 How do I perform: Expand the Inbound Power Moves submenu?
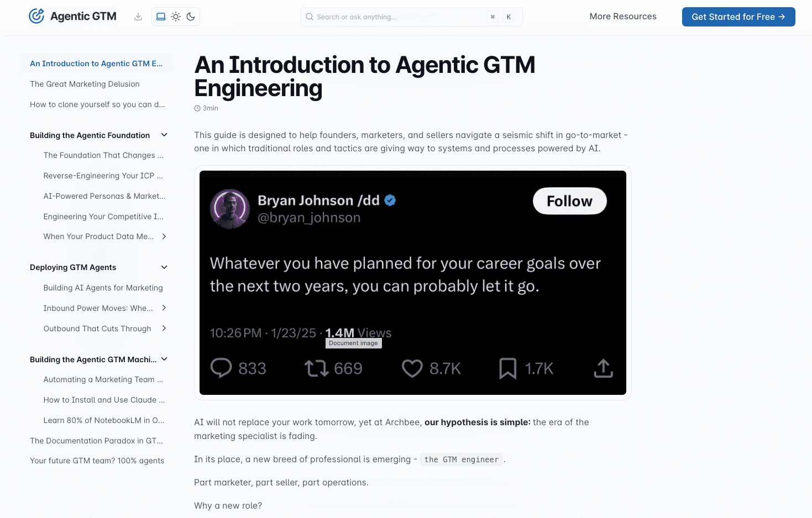[164, 308]
